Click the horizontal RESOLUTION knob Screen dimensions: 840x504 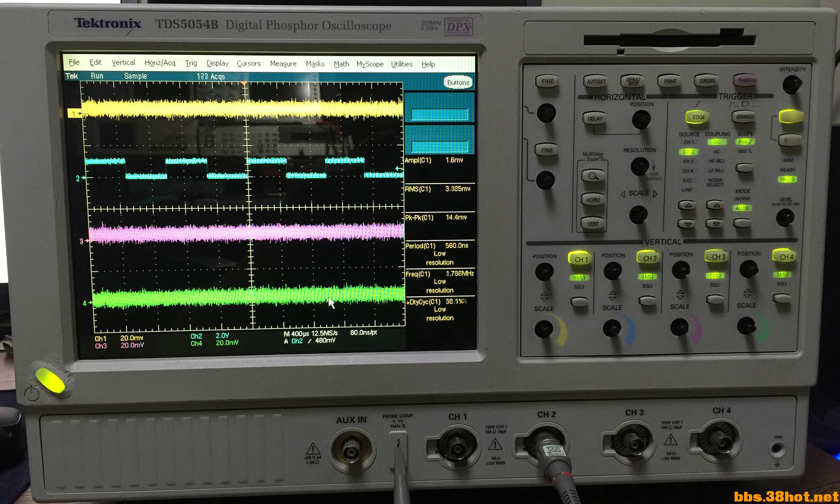[639, 166]
